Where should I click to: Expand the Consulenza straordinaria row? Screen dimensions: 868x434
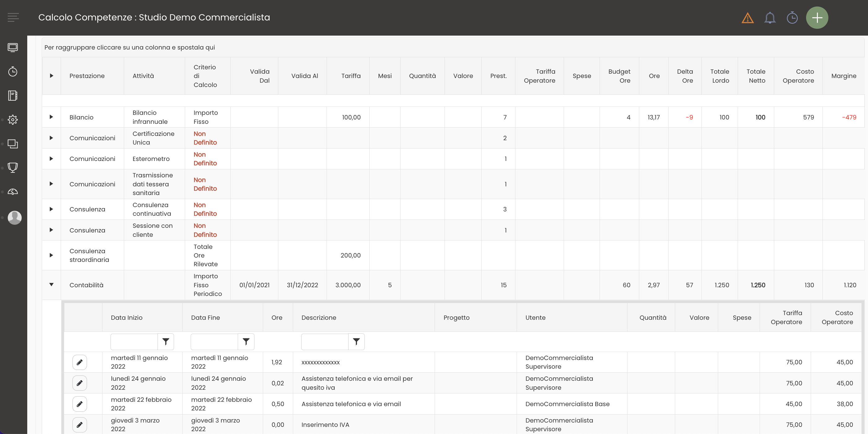pyautogui.click(x=51, y=255)
